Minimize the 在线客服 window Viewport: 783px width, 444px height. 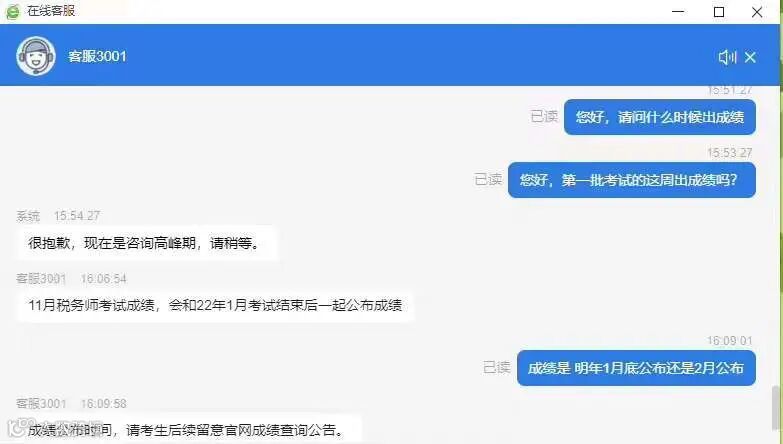(x=678, y=11)
